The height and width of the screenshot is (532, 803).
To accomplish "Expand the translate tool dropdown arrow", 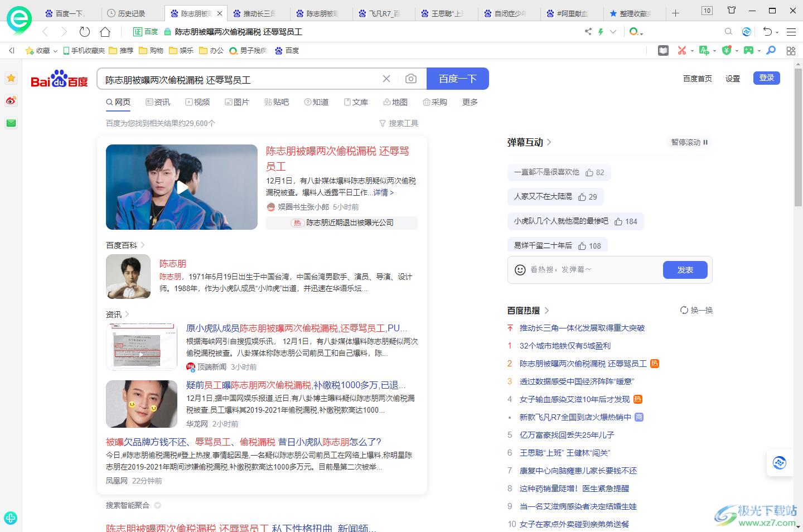I will coord(715,51).
